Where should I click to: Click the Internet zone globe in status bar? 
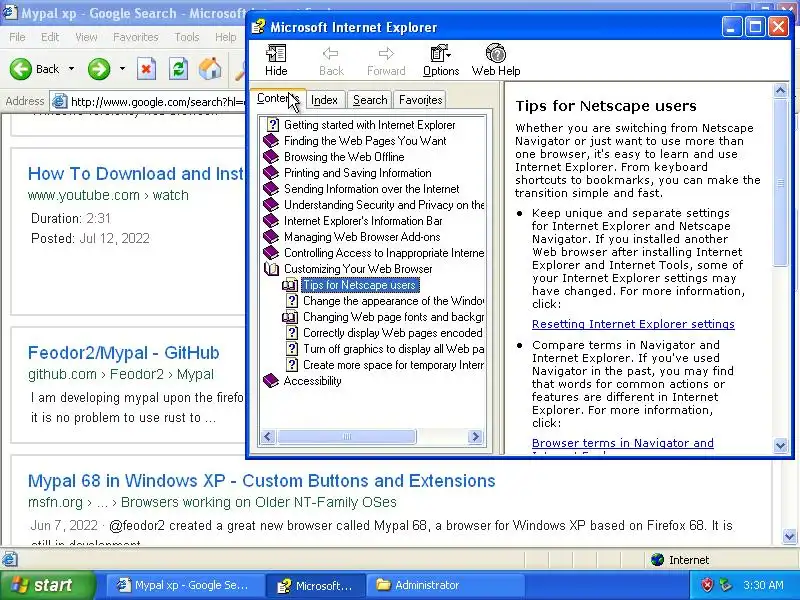pos(658,560)
